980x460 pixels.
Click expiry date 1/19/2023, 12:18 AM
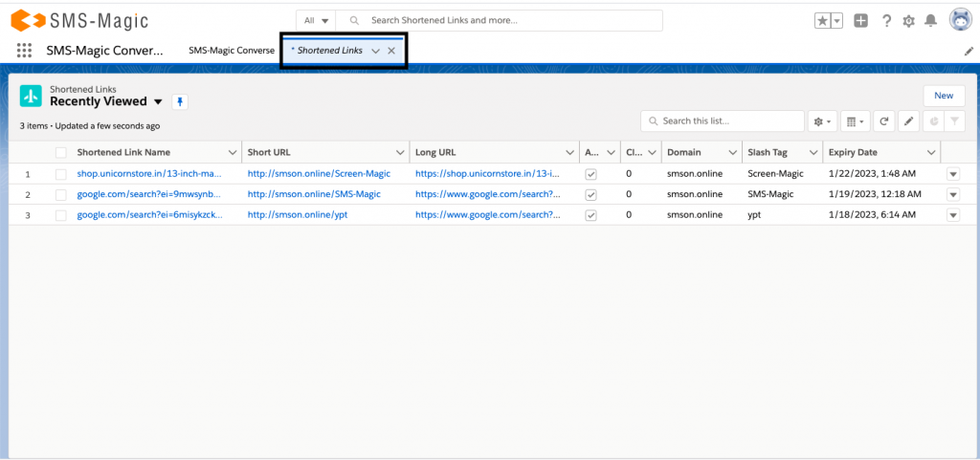pos(875,194)
